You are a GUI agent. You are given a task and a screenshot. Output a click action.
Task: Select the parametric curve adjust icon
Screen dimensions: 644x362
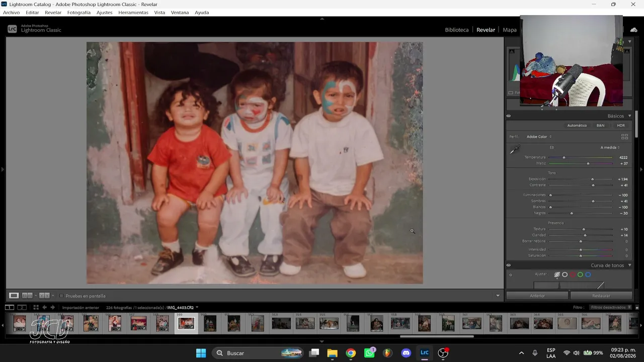click(557, 275)
